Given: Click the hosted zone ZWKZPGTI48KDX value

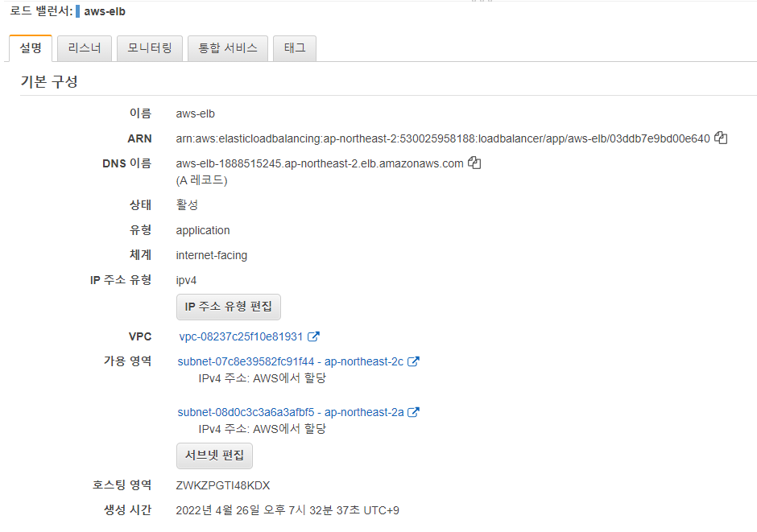Looking at the screenshot, I should pos(222,485).
